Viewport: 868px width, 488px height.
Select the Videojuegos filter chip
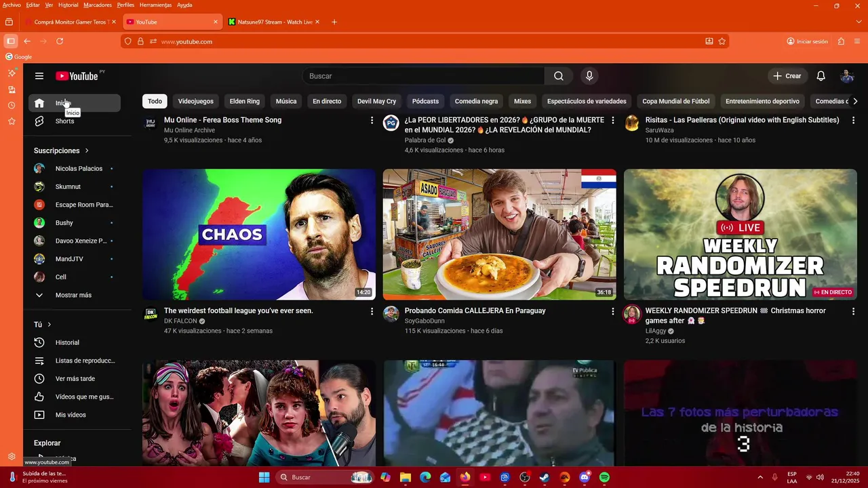(x=195, y=101)
